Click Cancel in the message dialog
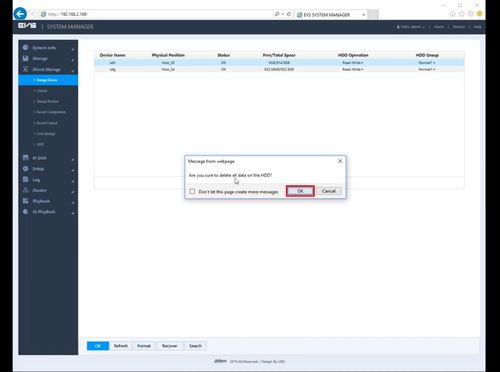The height and width of the screenshot is (372, 500). pyautogui.click(x=329, y=191)
